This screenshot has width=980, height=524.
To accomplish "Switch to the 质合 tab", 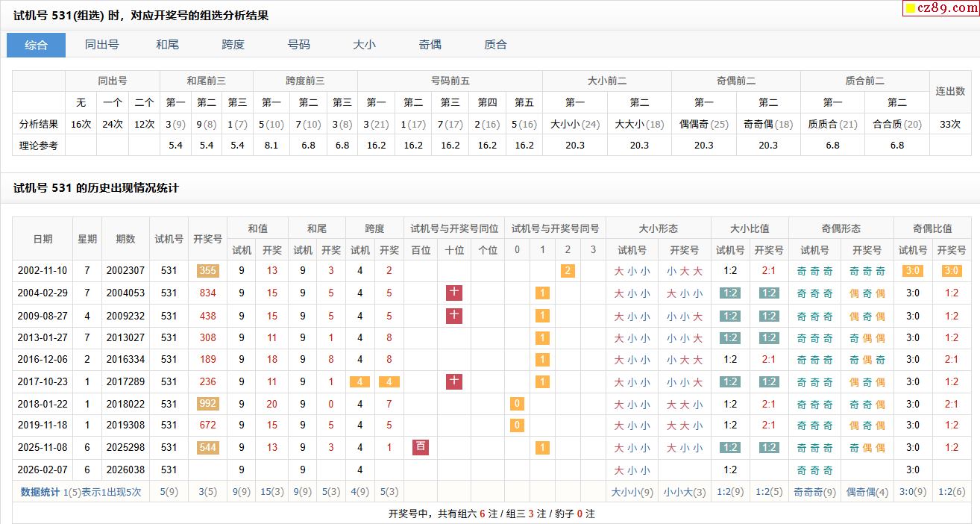I will click(495, 45).
